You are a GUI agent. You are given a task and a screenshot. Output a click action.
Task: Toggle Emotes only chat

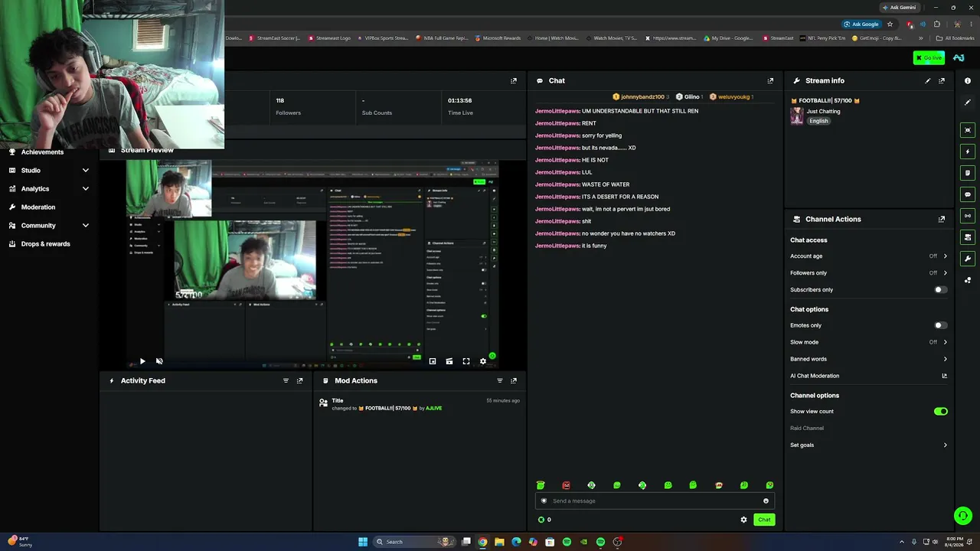coord(940,325)
